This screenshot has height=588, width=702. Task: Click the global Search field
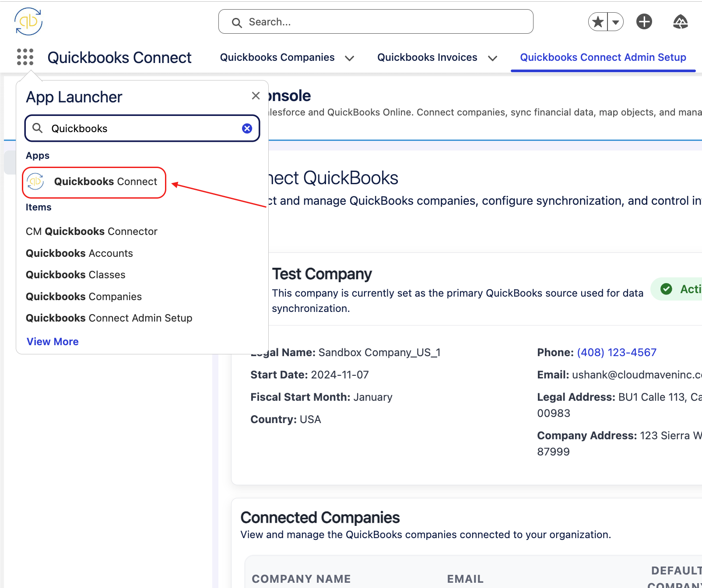(x=376, y=21)
